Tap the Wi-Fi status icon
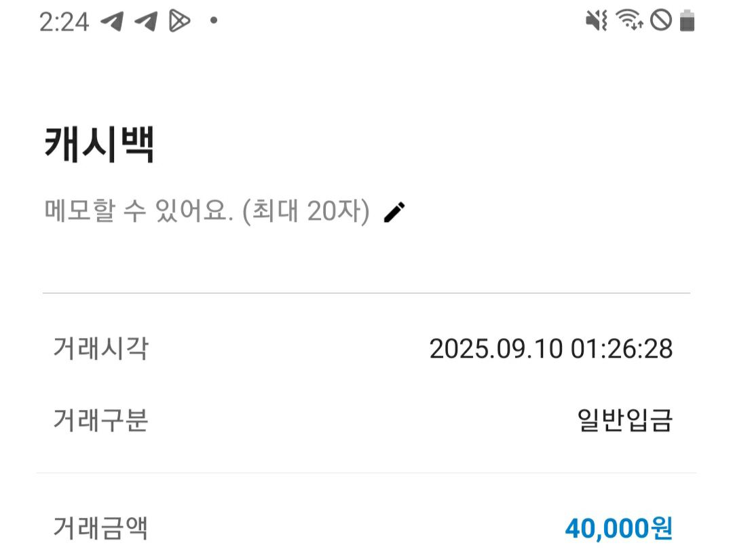 point(629,20)
